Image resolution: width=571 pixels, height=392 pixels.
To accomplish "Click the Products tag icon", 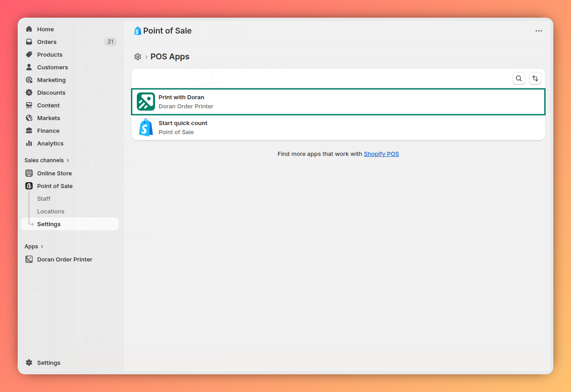I will coord(29,54).
